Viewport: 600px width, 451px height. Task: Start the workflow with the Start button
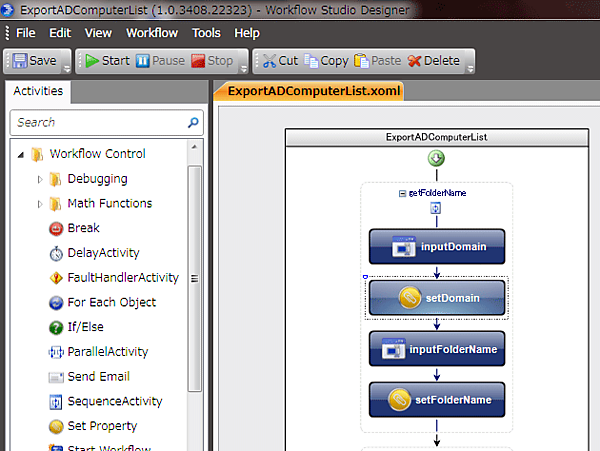[108, 60]
